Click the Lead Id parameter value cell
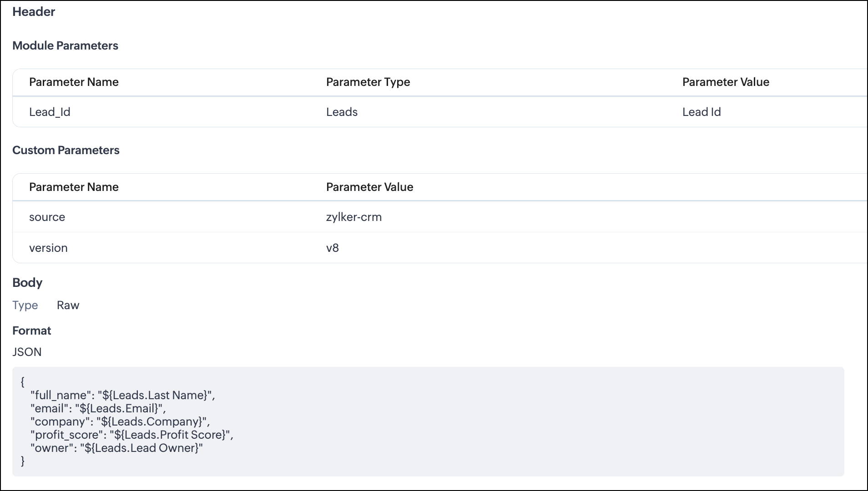This screenshot has width=868, height=491. 701,112
